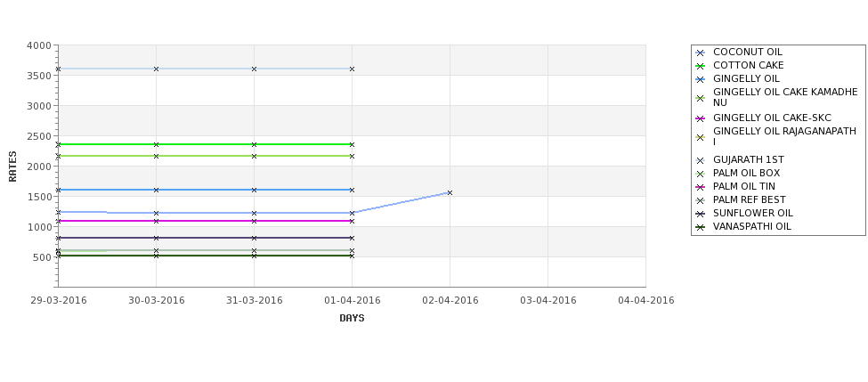Click the DAYS axis title
Image resolution: width=868 pixels, height=382 pixels.
coord(352,319)
